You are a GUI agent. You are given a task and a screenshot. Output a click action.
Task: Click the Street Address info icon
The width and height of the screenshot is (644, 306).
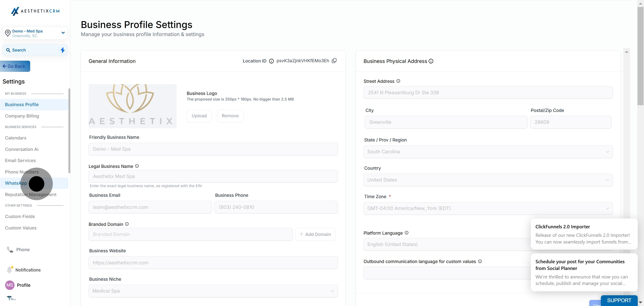point(398,81)
